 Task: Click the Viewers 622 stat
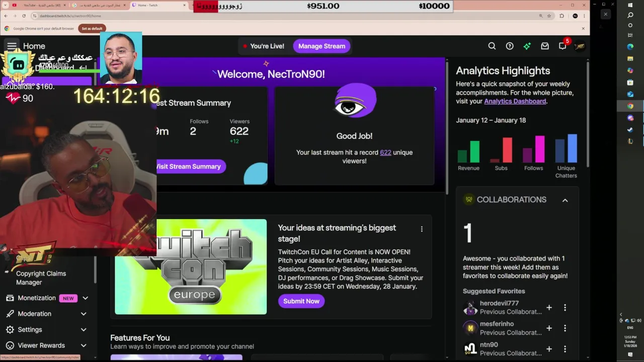tap(239, 131)
